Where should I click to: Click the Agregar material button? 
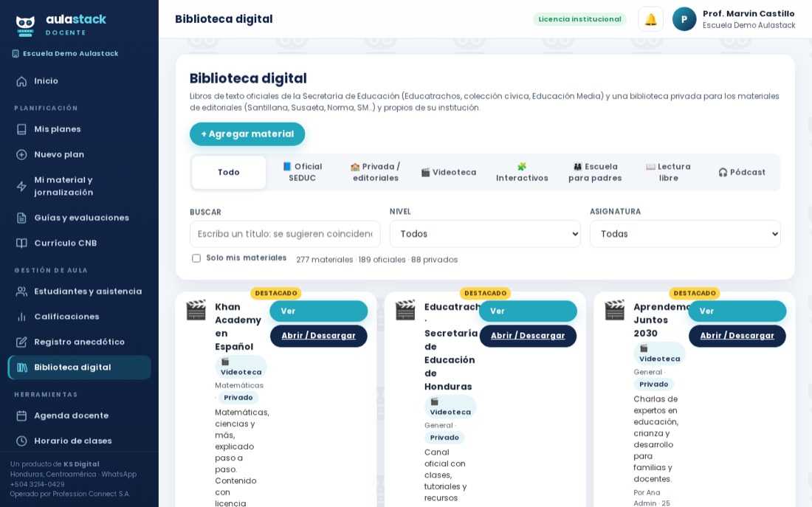(247, 134)
